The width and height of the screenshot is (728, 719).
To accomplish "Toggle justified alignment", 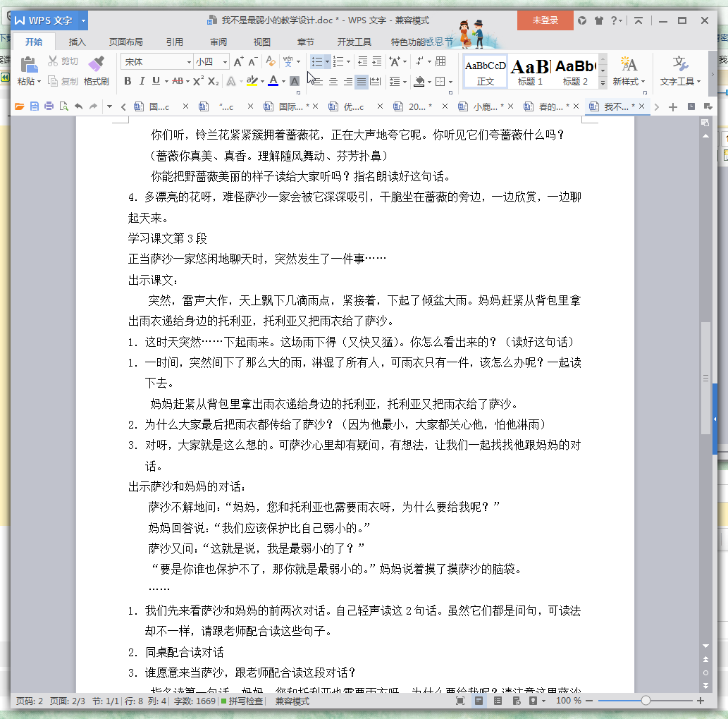I will point(362,82).
